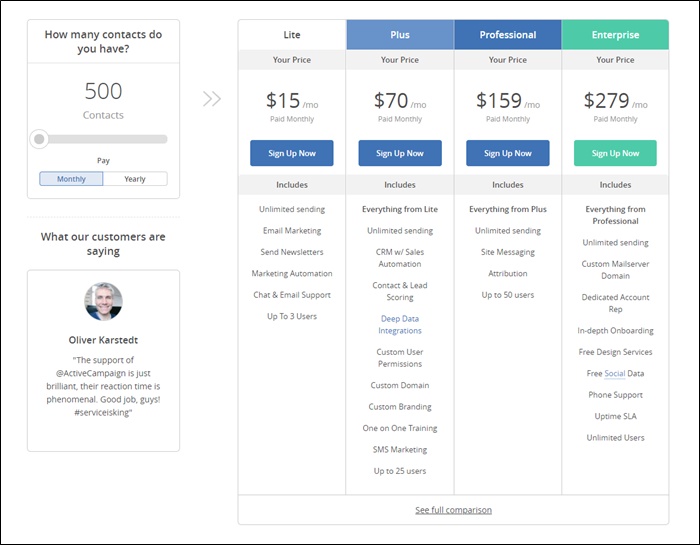The height and width of the screenshot is (545, 700).
Task: Click Unlimited sending in Enterprise column
Action: [615, 243]
